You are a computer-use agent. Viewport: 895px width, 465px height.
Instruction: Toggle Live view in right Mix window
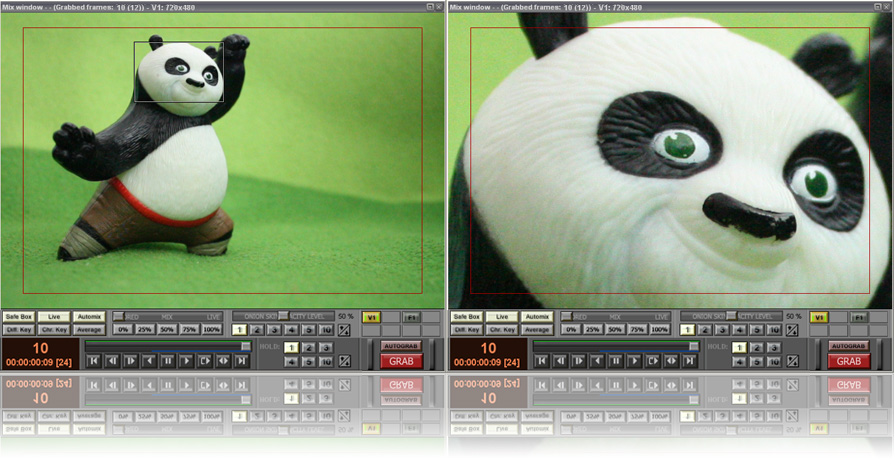(x=502, y=317)
